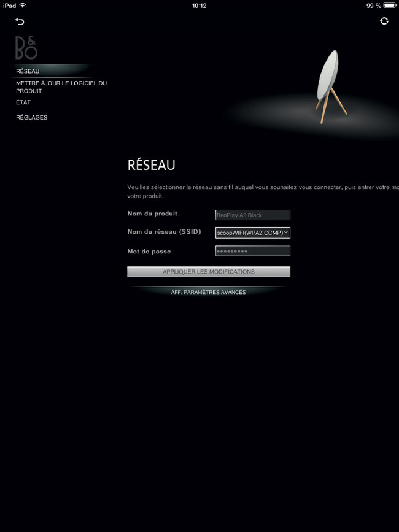Tap the 'Nom du produit' label
Image resolution: width=399 pixels, height=532 pixels.
pyautogui.click(x=152, y=214)
